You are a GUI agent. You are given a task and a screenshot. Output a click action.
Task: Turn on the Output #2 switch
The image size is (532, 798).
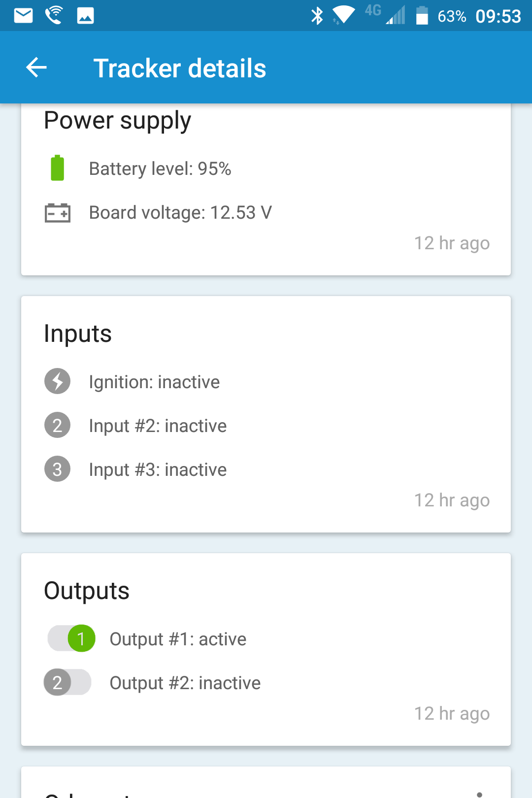(67, 682)
